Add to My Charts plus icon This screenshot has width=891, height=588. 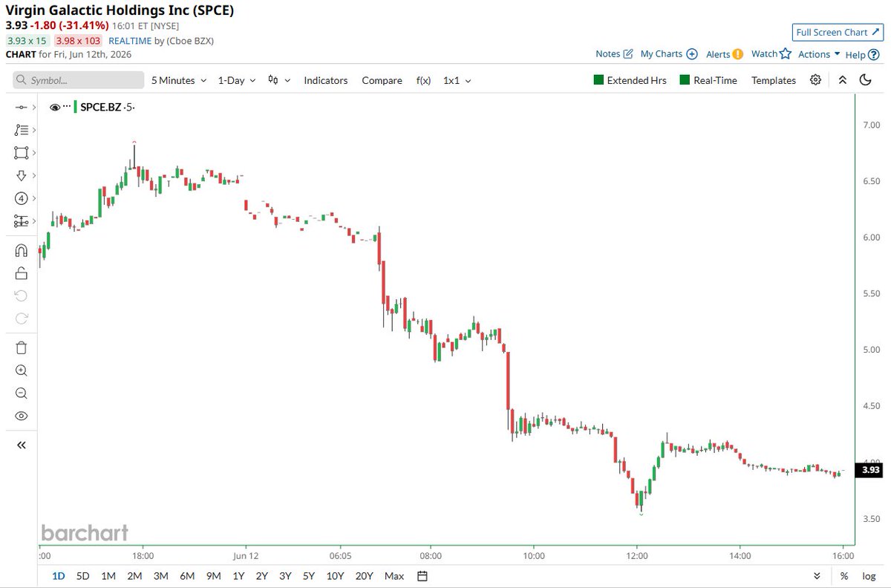pyautogui.click(x=692, y=53)
